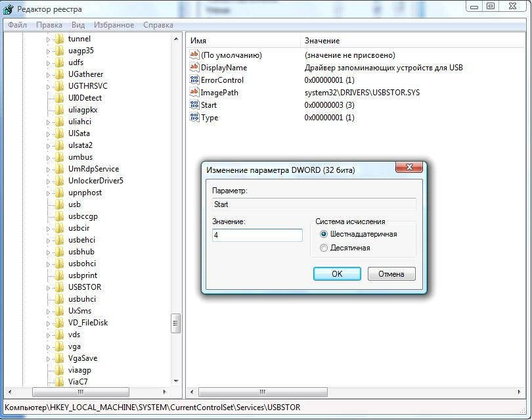Viewport: 532px width, 420px height.
Task: Close the DWORD edit dialog
Action: [x=409, y=167]
